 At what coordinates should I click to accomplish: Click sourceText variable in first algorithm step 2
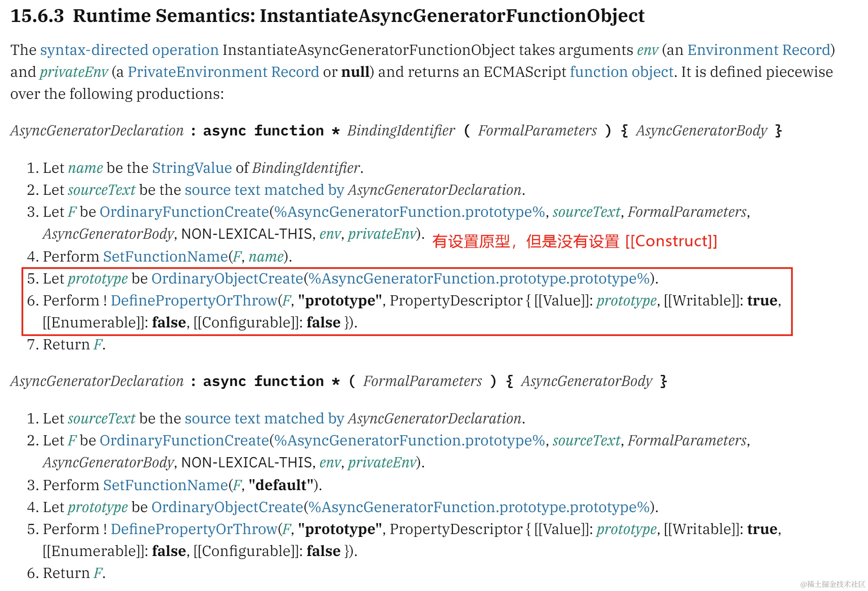click(101, 190)
